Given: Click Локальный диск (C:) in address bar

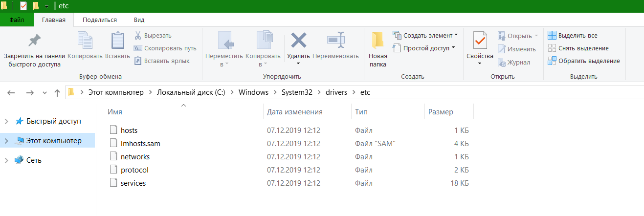Looking at the screenshot, I should 191,92.
